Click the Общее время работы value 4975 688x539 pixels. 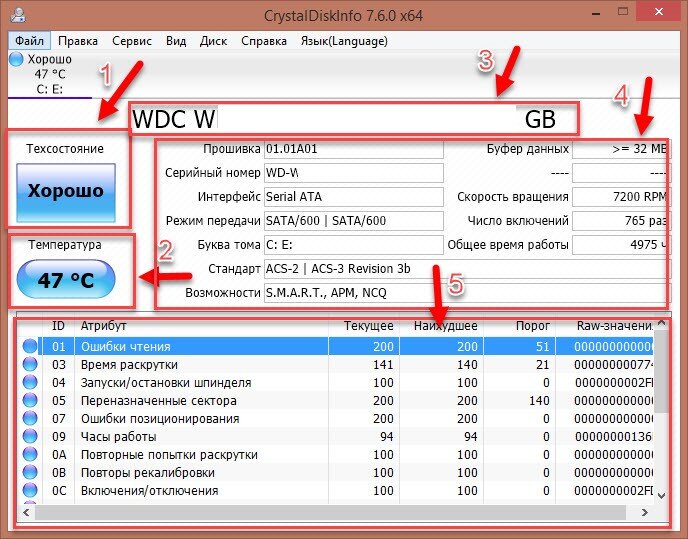[620, 245]
